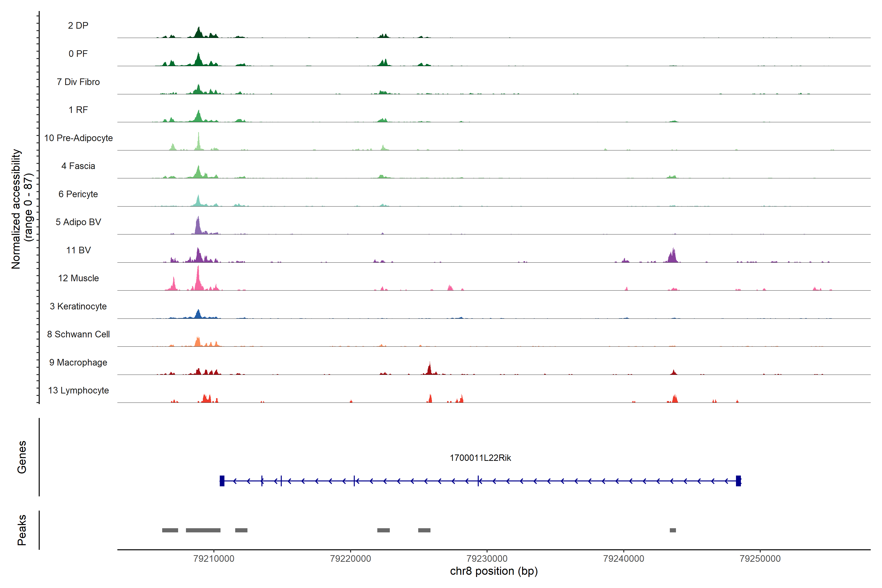Click the right end exon block of the gene
Screen dimensions: 882x588
[738, 481]
